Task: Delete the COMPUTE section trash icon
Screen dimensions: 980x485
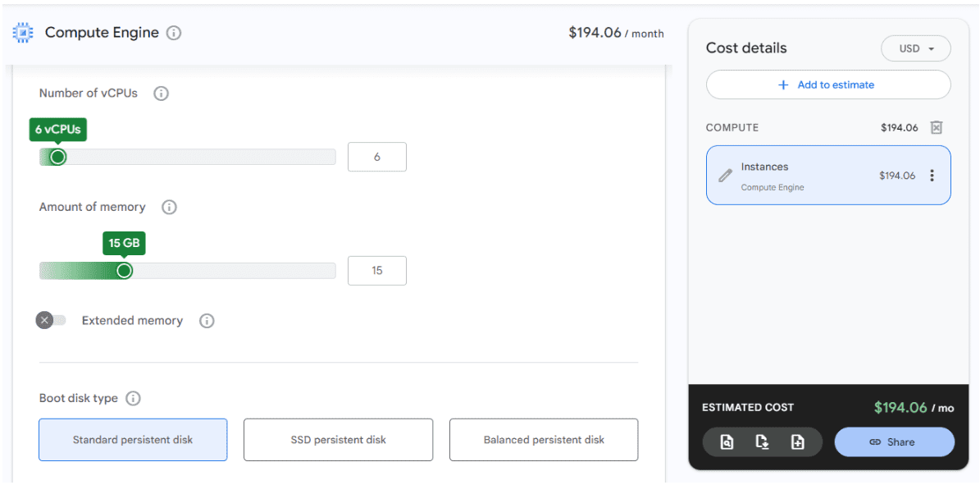Action: [x=936, y=128]
